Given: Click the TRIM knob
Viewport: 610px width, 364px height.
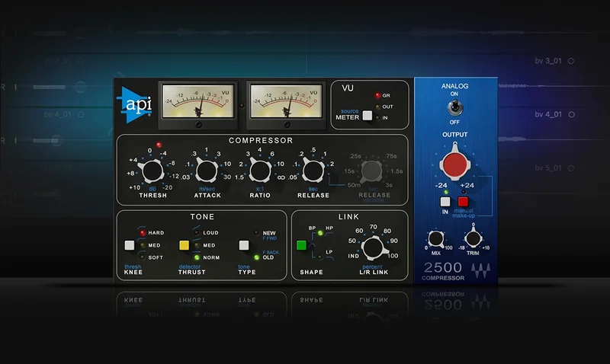Looking at the screenshot, I should tap(473, 239).
